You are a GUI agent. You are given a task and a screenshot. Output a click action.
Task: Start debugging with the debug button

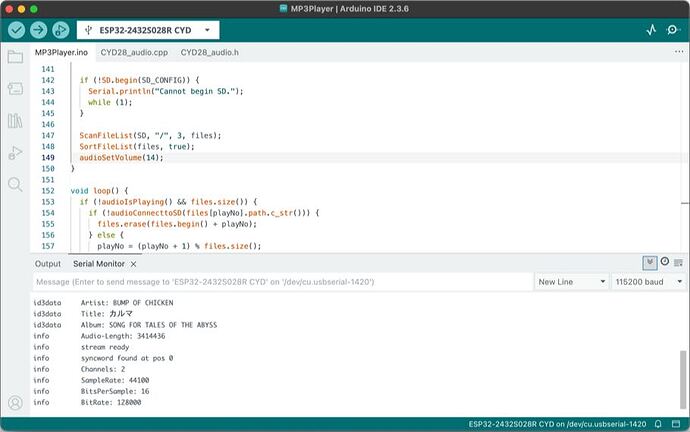coord(61,30)
